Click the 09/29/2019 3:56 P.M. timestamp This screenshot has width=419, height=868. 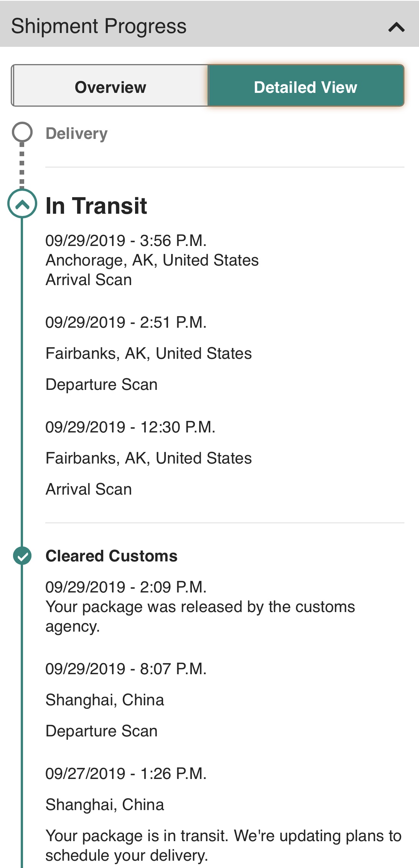126,241
